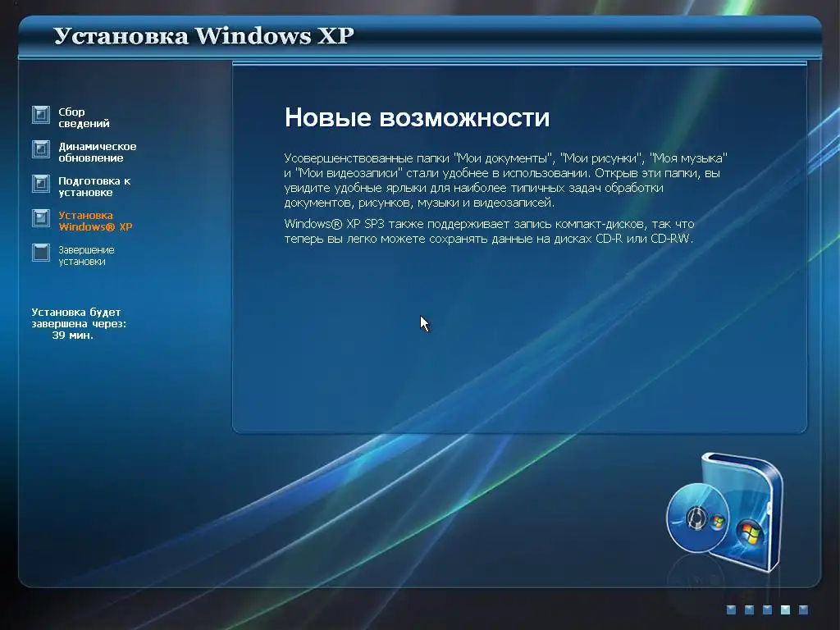The height and width of the screenshot is (630, 840).
Task: Select the highlighted "Установка Windows® XP" step
Action: point(95,221)
